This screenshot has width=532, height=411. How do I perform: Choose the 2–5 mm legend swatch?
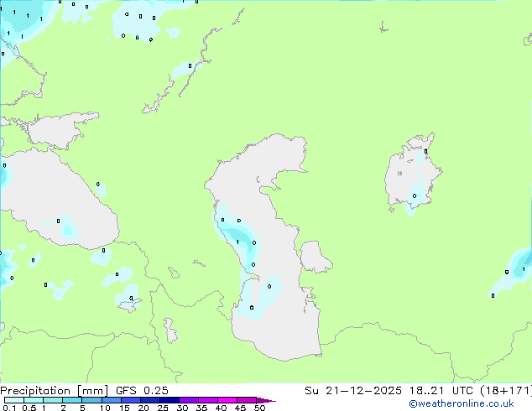click(x=72, y=400)
